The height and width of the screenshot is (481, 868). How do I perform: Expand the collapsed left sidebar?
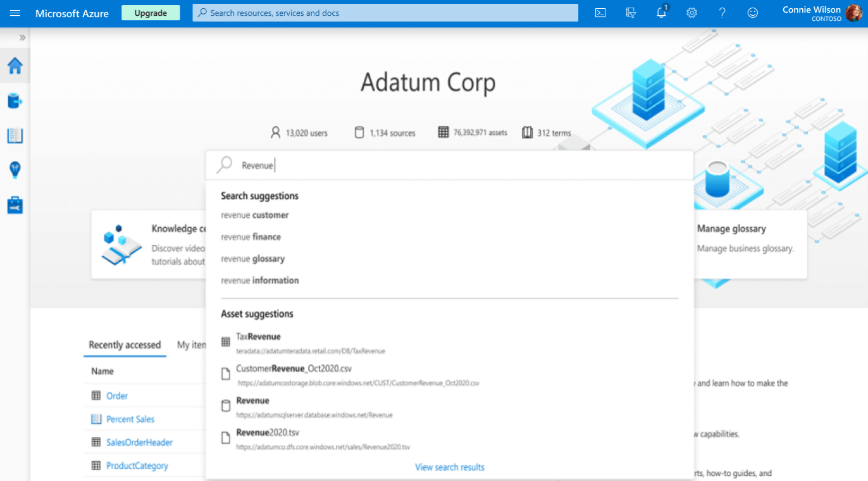[22, 37]
